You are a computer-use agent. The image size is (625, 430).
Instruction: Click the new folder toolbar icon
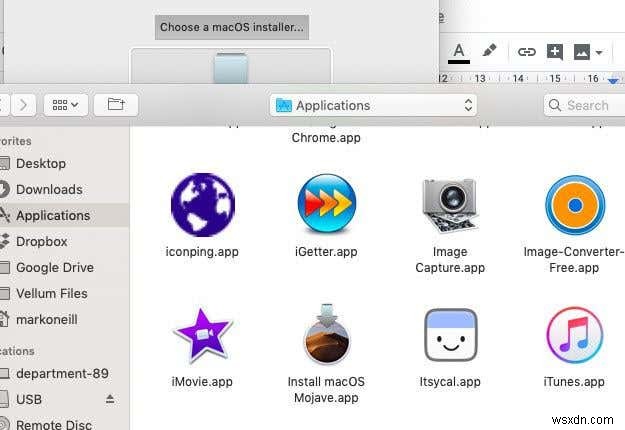pyautogui.click(x=116, y=105)
